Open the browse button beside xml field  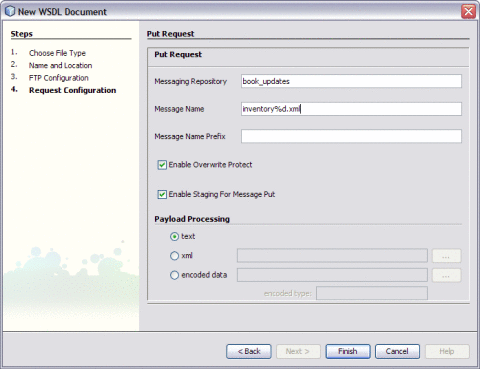[x=447, y=256]
